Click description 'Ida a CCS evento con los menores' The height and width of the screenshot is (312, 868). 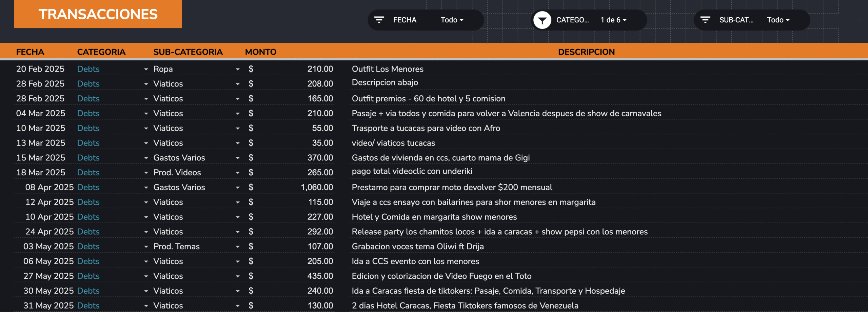click(x=415, y=261)
